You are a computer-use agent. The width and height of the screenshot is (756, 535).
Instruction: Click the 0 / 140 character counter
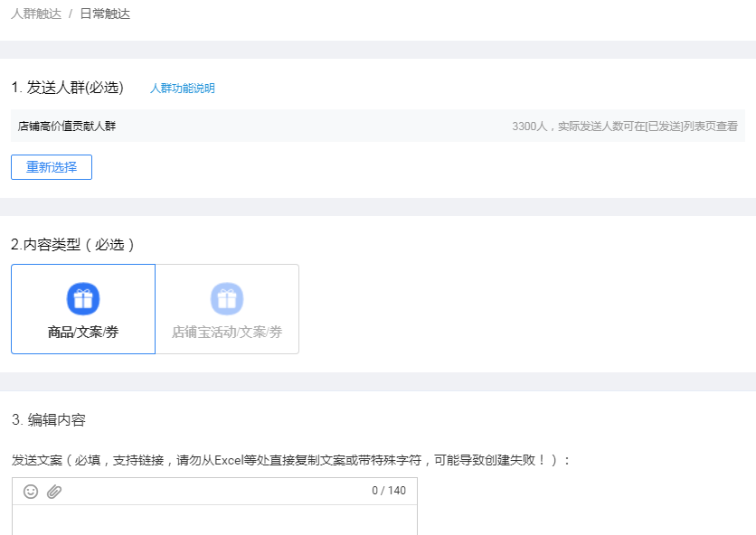coord(388,491)
